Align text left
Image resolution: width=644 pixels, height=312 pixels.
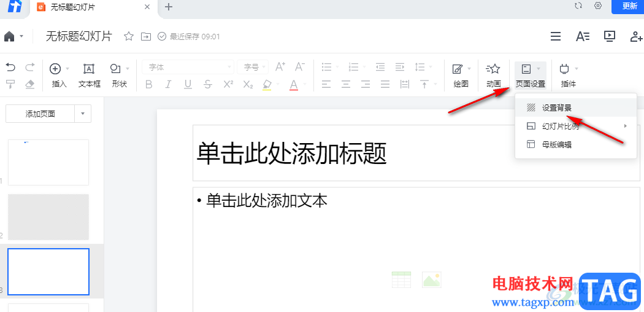coord(326,85)
